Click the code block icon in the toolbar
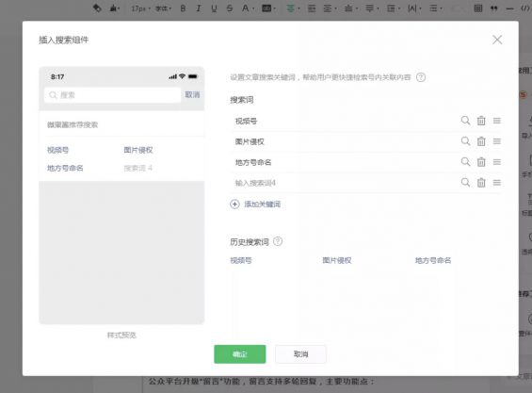The image size is (532, 393). pyautogui.click(x=525, y=8)
